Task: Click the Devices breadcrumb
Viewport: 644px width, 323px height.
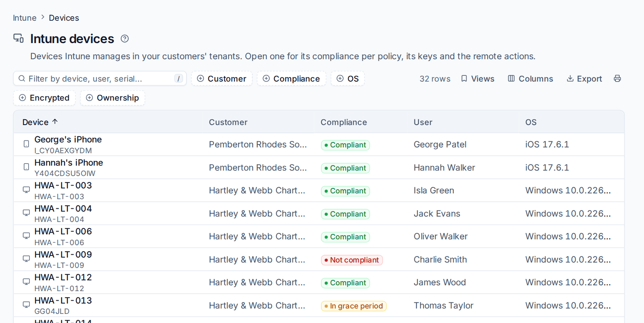Action: [64, 18]
